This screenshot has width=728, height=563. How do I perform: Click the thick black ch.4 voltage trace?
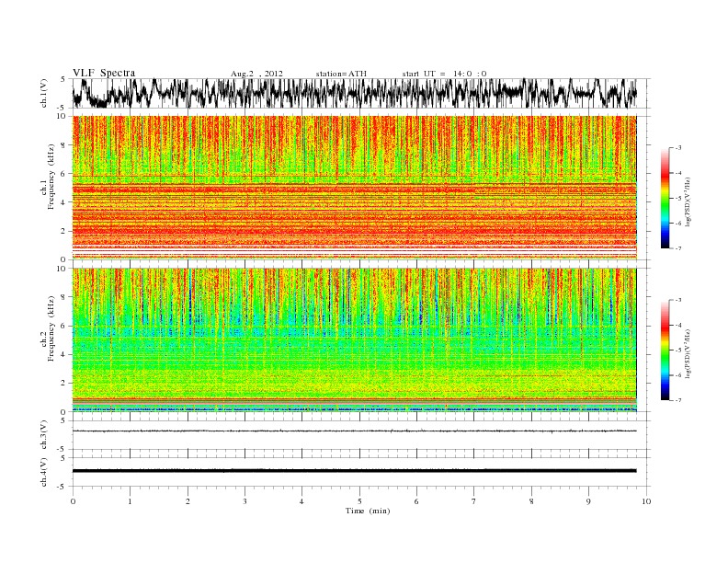354,471
